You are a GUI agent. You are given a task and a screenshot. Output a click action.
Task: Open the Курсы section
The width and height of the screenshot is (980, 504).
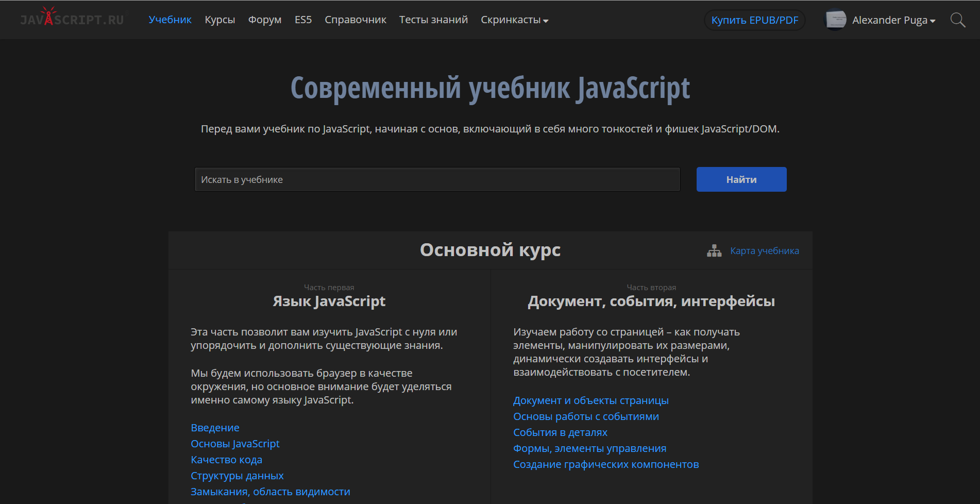coord(219,20)
